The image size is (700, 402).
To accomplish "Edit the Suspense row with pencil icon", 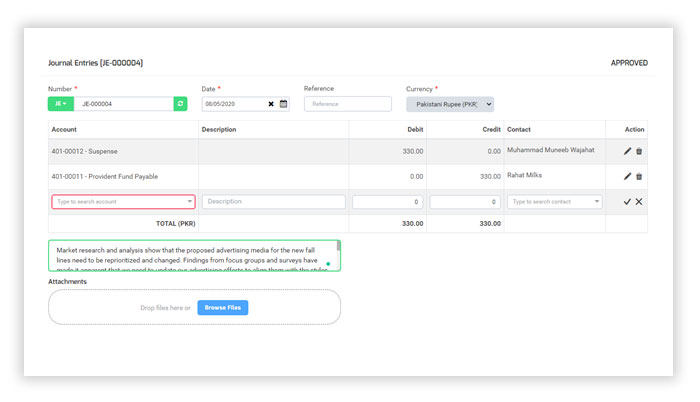I will point(627,151).
